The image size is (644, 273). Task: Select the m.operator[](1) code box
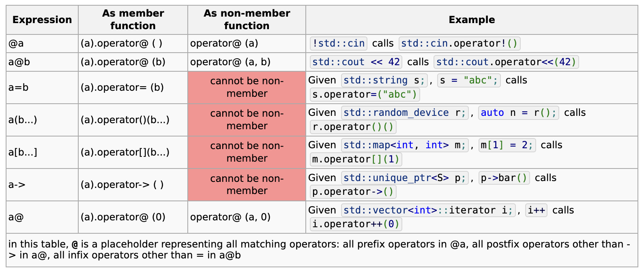356,159
